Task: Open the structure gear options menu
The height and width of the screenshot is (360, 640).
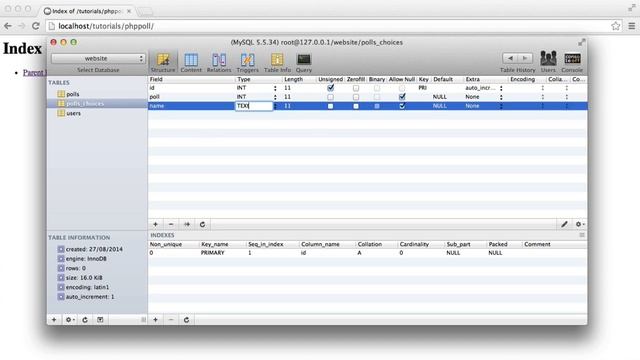Action: [x=579, y=224]
